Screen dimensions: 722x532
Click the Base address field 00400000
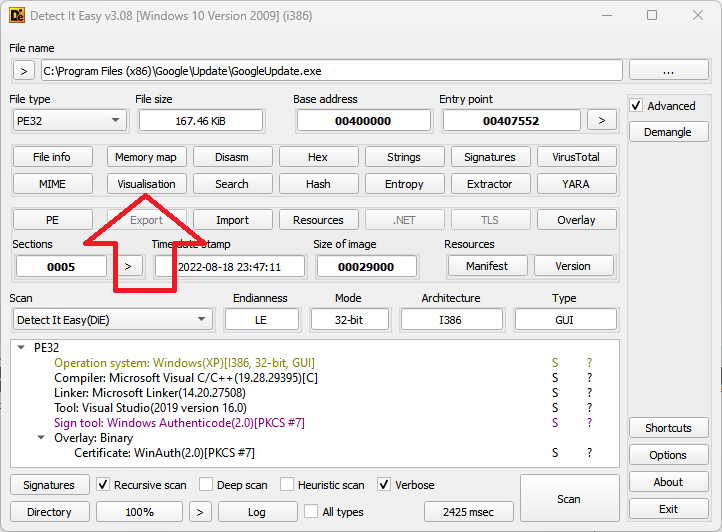(x=363, y=121)
